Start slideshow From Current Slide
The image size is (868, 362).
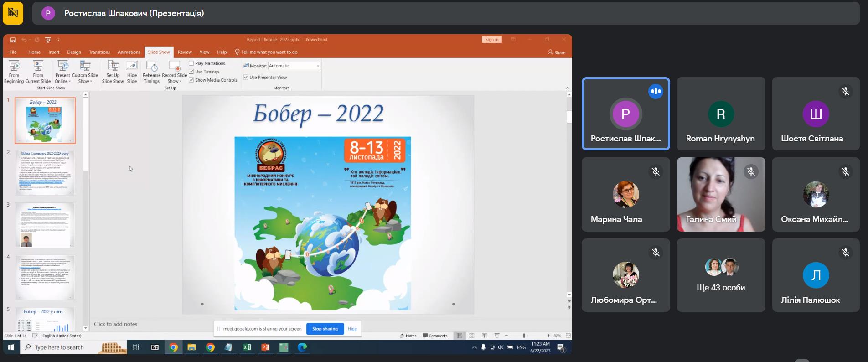(38, 72)
